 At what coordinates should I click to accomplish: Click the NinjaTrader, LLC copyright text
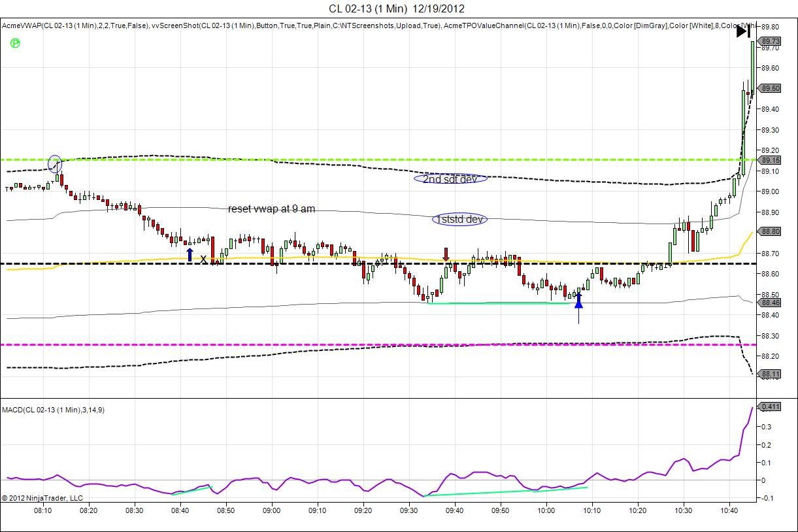tap(42, 498)
